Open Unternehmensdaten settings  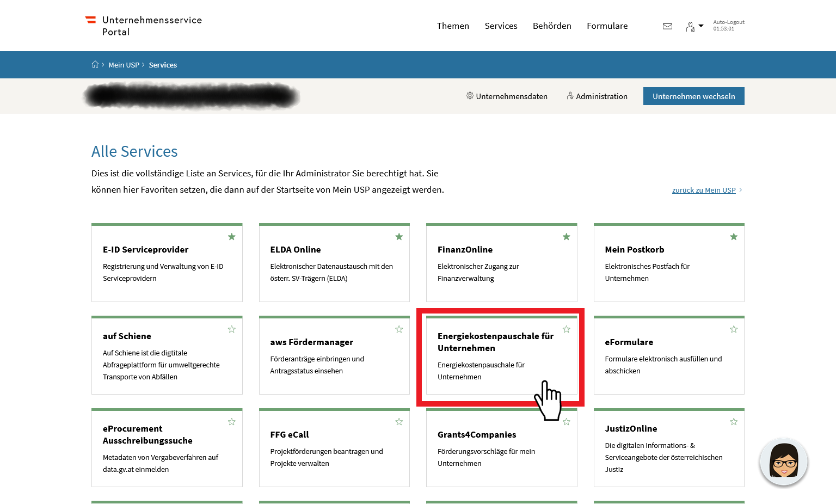[x=507, y=96]
